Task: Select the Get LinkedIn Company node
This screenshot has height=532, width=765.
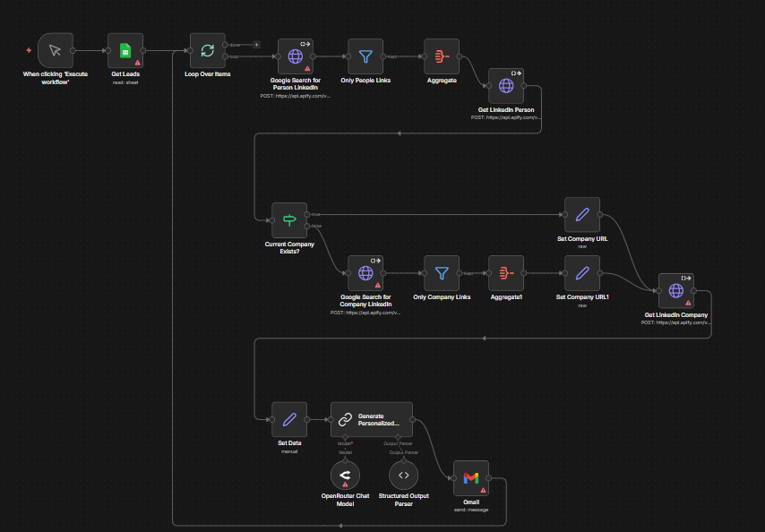Action: 675,290
